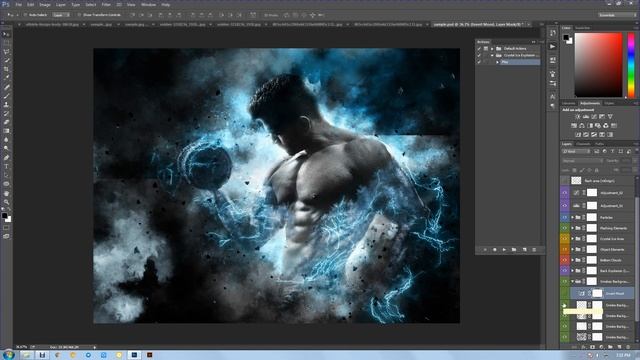The width and height of the screenshot is (640, 360).
Task: Delete the selected action with trash icon
Action: pyautogui.click(x=534, y=249)
